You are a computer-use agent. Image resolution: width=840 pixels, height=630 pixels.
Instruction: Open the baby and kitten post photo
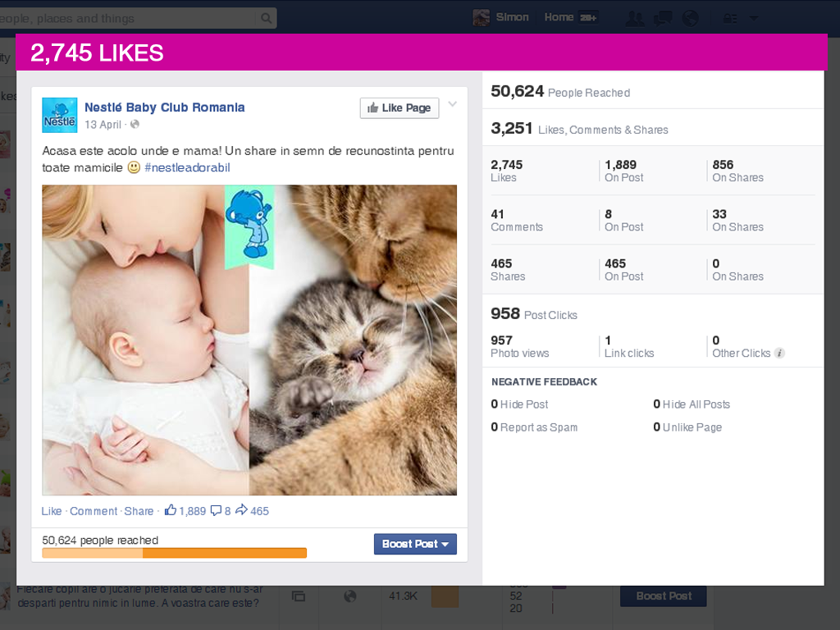tap(249, 340)
